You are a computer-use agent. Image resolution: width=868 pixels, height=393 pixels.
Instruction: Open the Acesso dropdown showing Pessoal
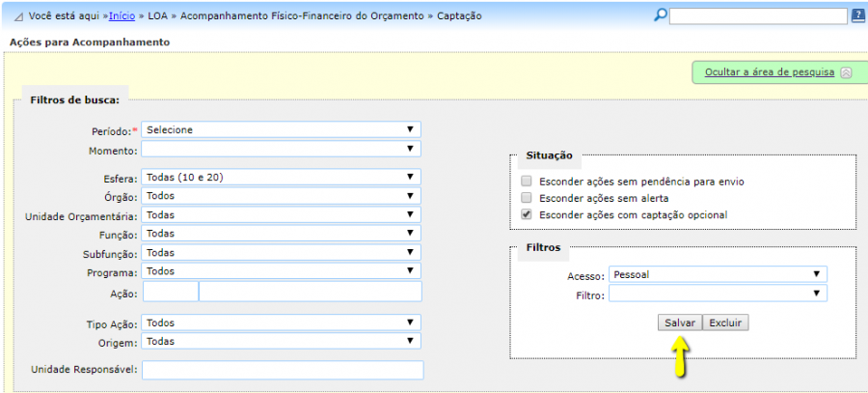click(718, 274)
